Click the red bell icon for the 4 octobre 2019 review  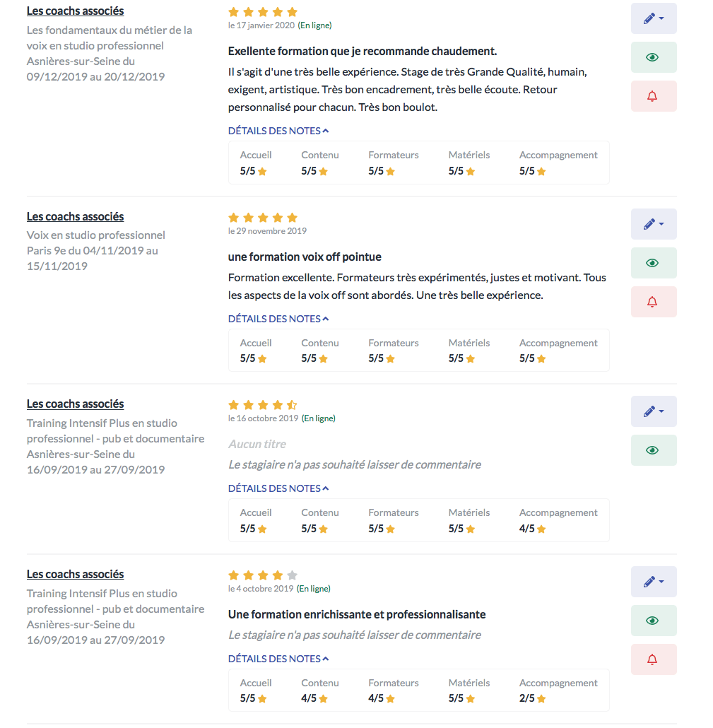tap(653, 659)
